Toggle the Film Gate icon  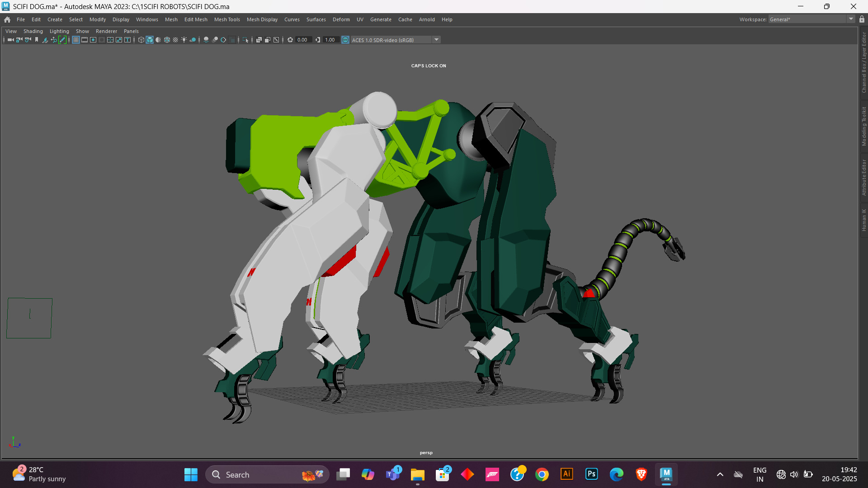(85, 40)
